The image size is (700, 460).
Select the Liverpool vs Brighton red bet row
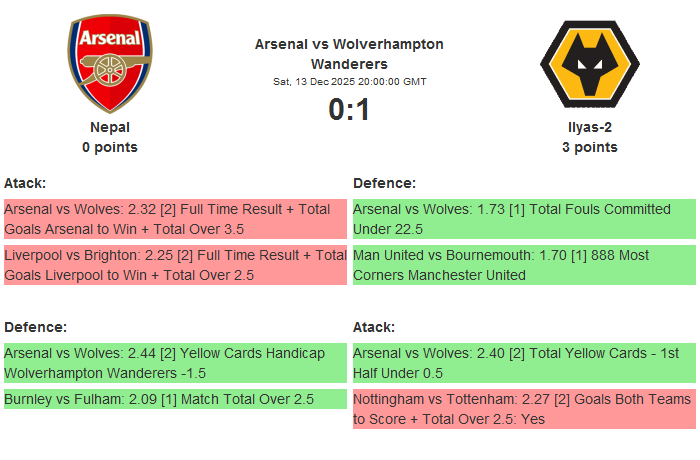click(x=175, y=265)
